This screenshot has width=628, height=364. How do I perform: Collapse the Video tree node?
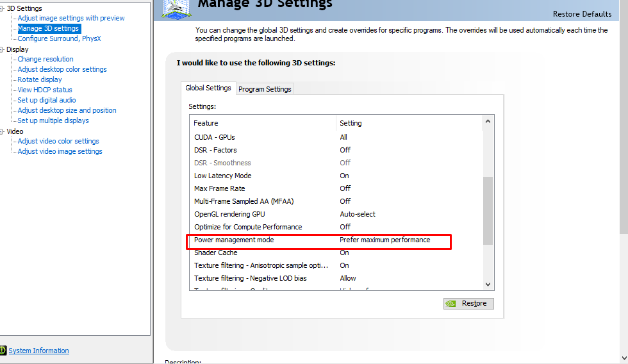coord(1,131)
